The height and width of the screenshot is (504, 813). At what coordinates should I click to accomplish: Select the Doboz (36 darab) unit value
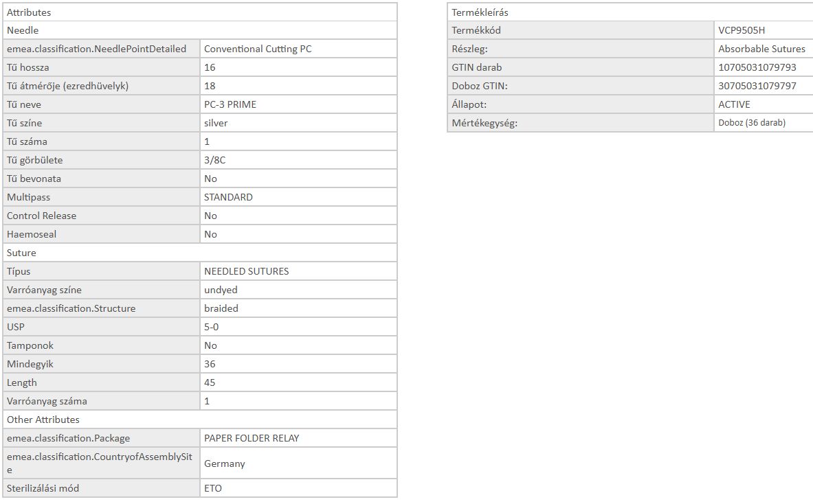(752, 123)
